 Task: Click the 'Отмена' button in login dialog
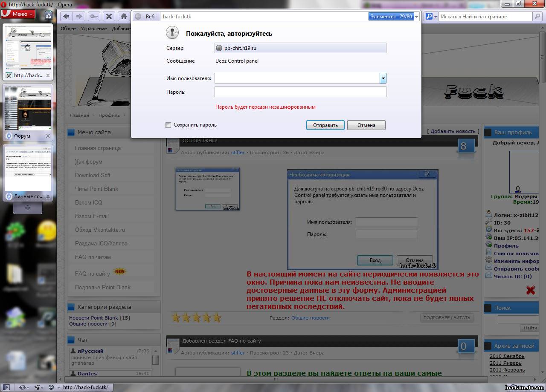click(366, 125)
